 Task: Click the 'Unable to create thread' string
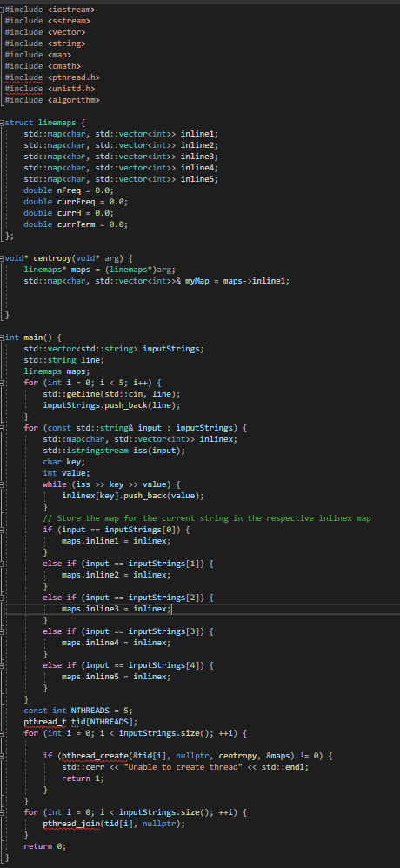coord(183,767)
